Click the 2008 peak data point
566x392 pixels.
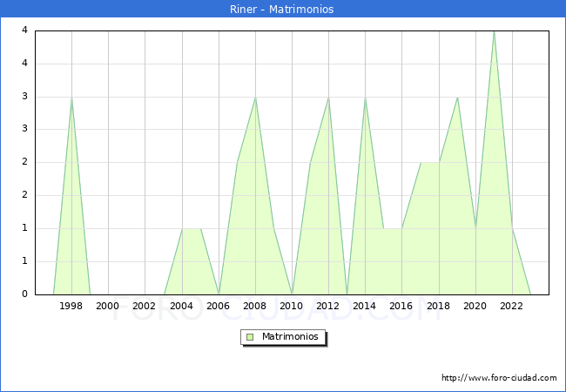[x=255, y=97]
